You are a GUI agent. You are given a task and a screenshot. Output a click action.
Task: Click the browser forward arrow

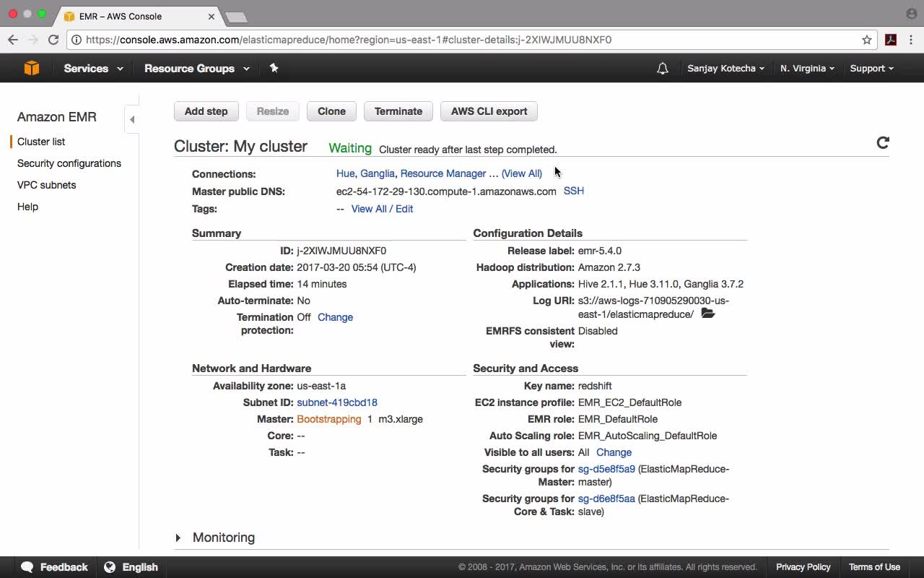(x=33, y=40)
